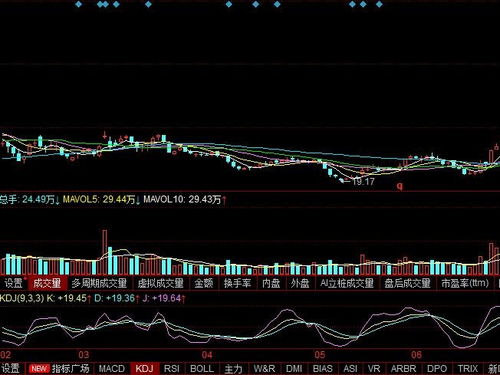The image size is (500, 375).
Task: Open 设置 beside the MACD tab
Action: click(10, 368)
